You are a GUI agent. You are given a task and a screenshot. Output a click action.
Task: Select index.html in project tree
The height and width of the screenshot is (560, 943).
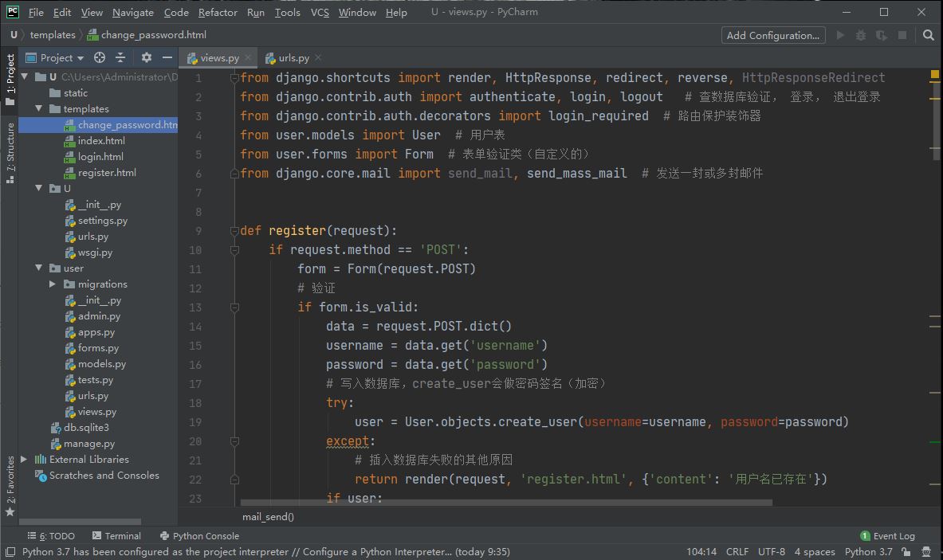click(94, 141)
